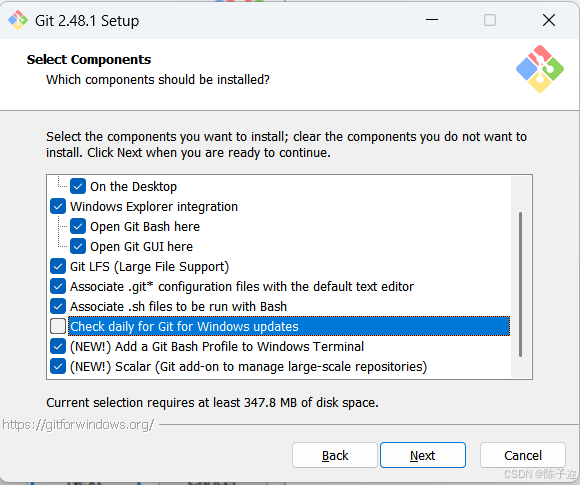Enable Check daily for Git updates checkbox
The image size is (580, 485).
click(x=58, y=326)
